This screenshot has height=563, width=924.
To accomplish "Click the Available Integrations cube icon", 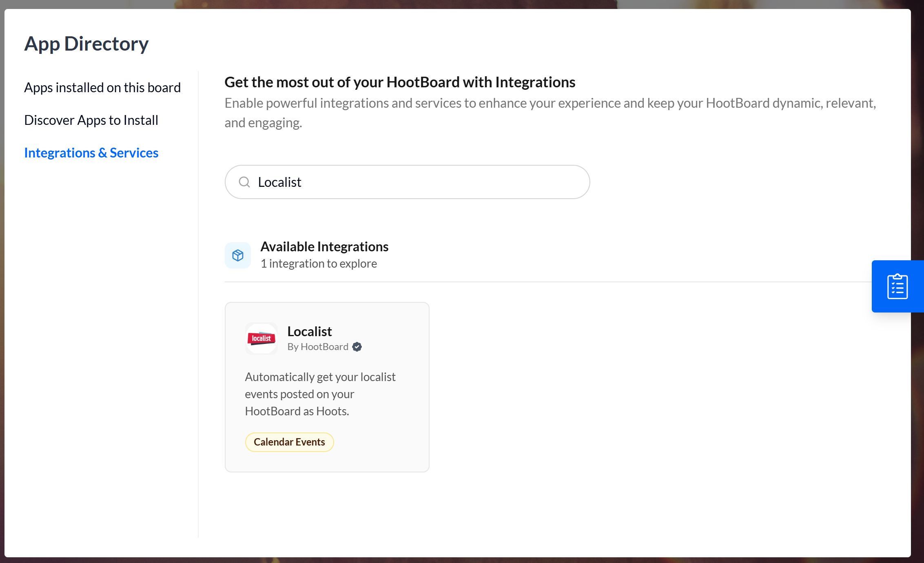I will point(238,255).
